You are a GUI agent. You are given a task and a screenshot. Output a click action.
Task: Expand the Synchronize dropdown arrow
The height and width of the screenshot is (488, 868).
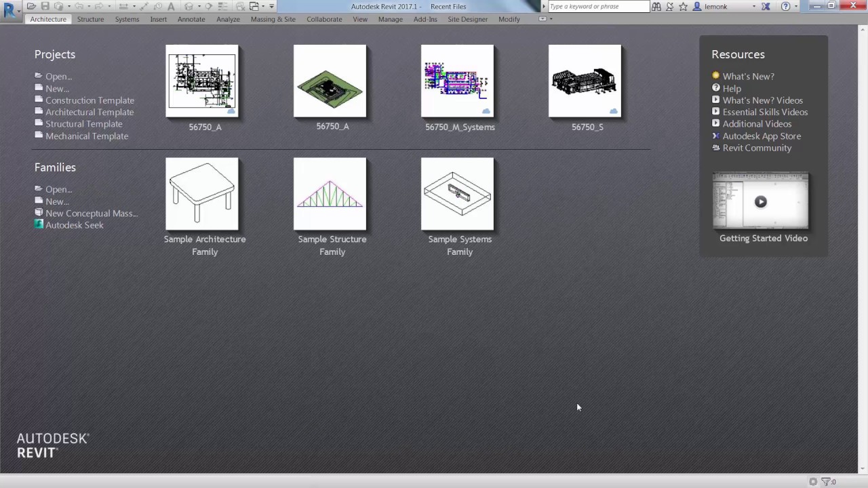tap(69, 6)
